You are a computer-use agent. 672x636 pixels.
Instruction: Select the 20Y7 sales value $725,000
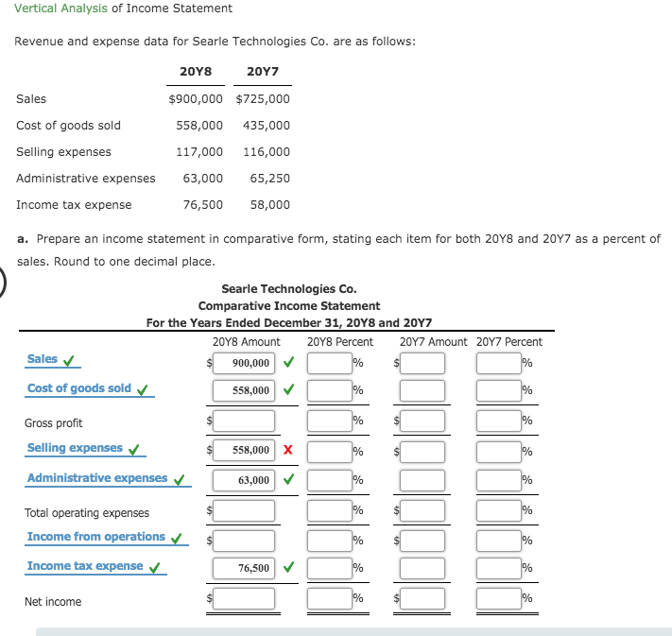263,99
